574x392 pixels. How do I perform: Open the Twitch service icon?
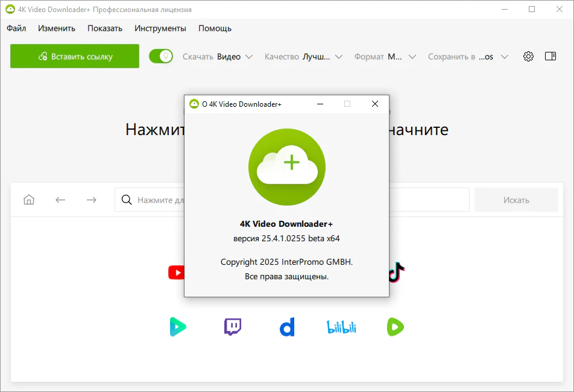point(232,326)
